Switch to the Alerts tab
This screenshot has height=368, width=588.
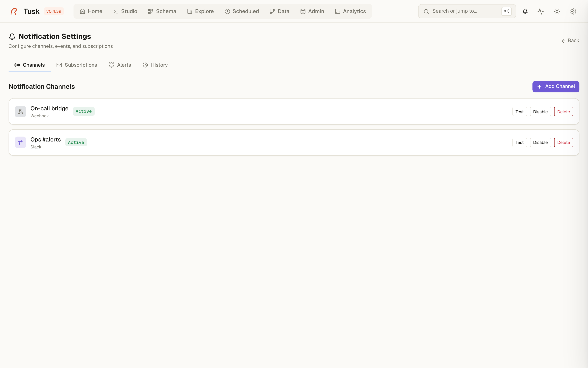120,65
